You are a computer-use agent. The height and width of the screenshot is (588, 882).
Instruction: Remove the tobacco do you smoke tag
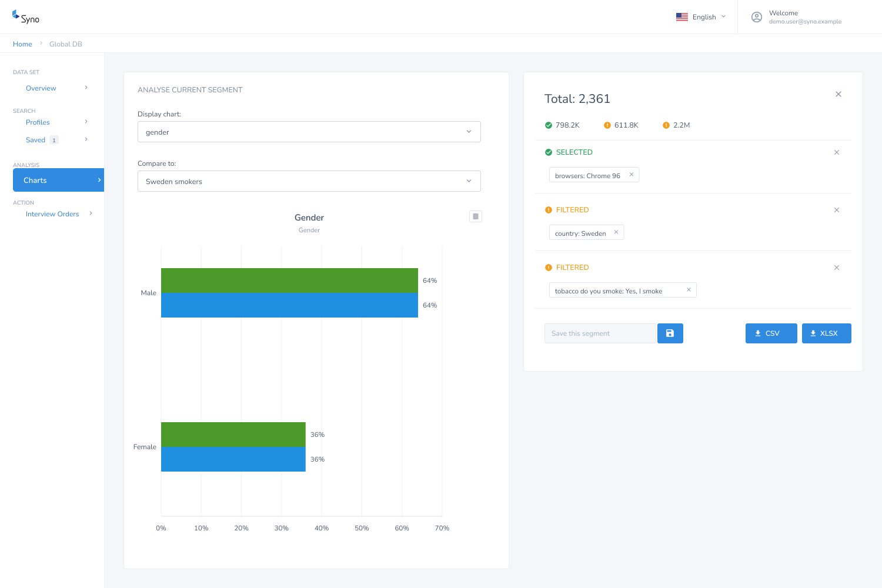(x=689, y=290)
